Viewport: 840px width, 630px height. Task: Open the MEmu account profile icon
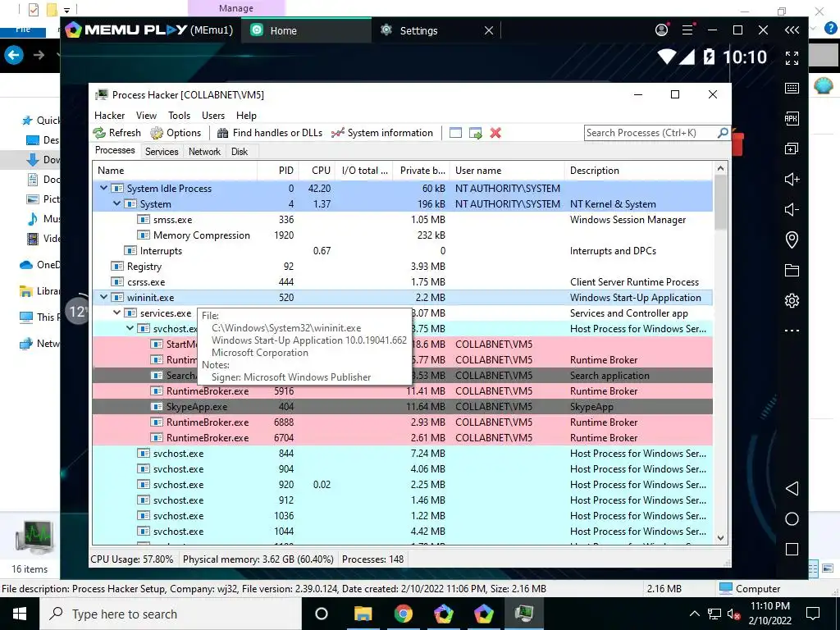662,30
